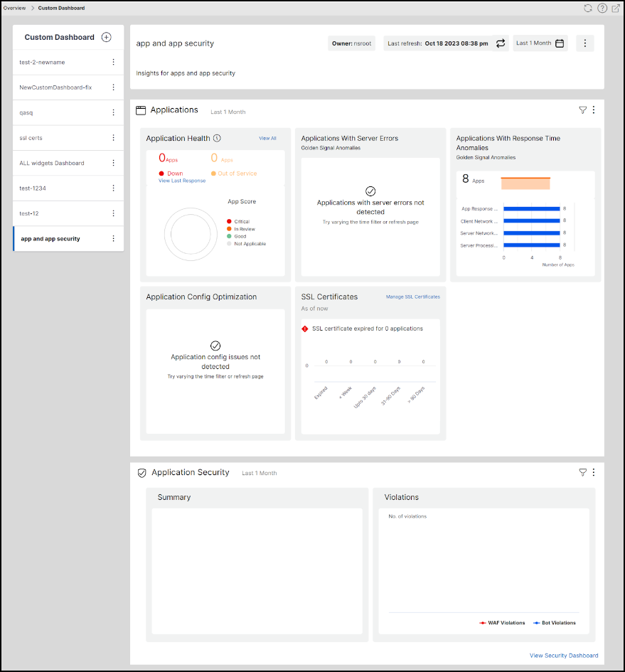This screenshot has height=672, width=625.
Task: Click the red 0 Apps Down count
Action: 168,158
